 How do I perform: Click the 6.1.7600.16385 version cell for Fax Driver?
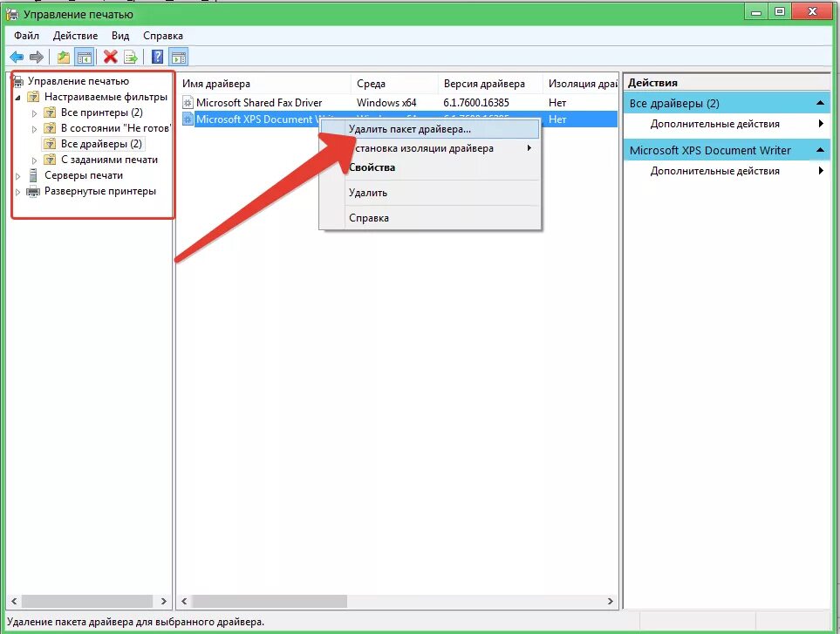pos(475,102)
